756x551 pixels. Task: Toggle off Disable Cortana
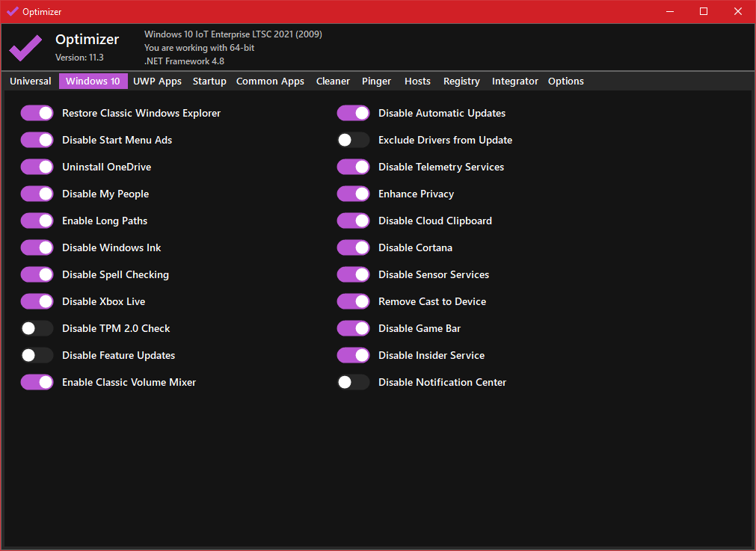pyautogui.click(x=353, y=247)
